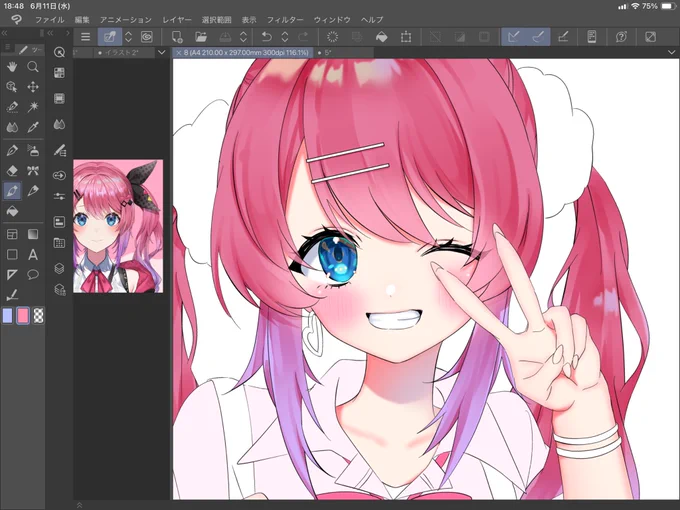Image resolution: width=680 pixels, height=510 pixels.
Task: Open the Layer palette stacked icon
Action: (59, 268)
